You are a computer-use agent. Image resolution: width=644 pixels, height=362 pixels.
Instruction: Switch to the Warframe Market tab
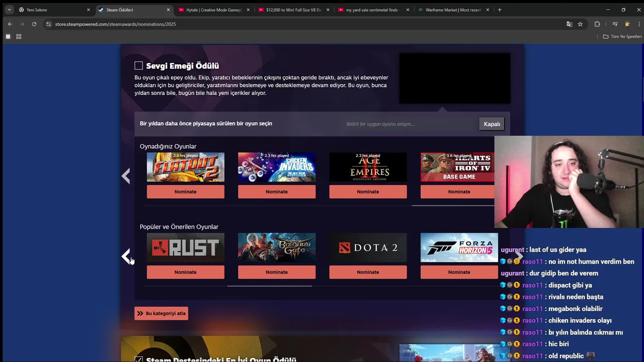(453, 10)
